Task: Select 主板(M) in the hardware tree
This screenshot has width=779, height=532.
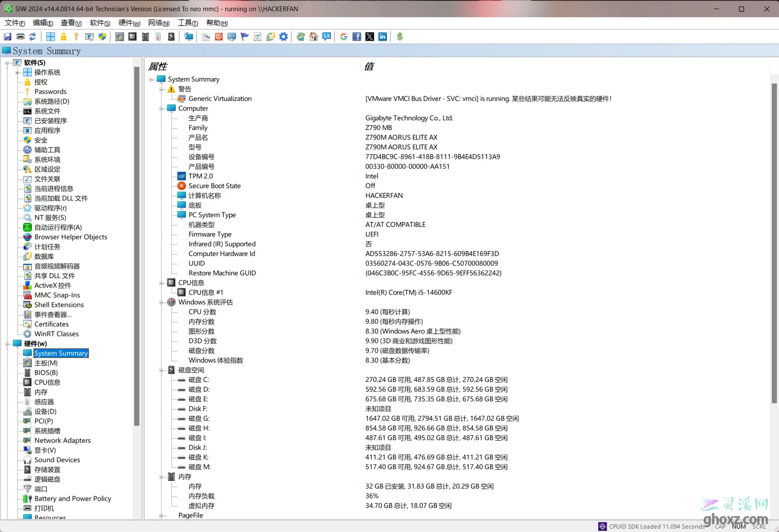Action: click(x=46, y=363)
